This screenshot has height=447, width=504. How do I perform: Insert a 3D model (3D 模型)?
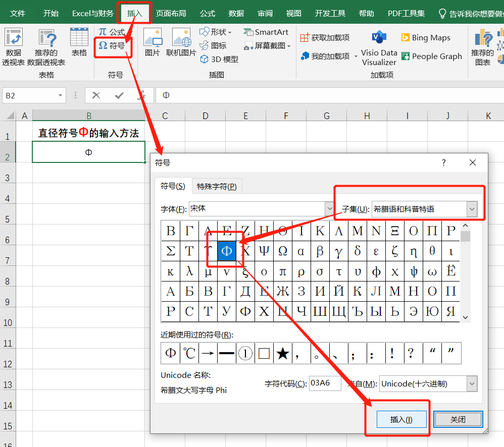219,60
